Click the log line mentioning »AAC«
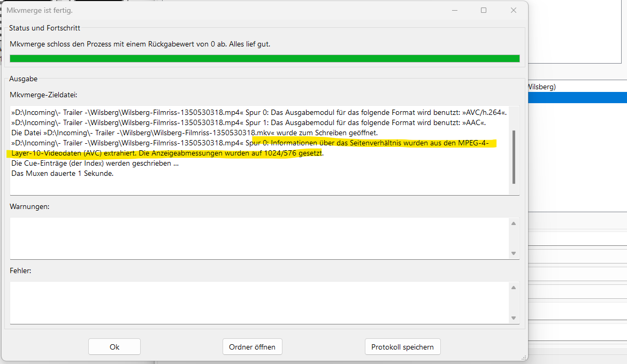Viewport: 627px width, 364px height. 248,122
